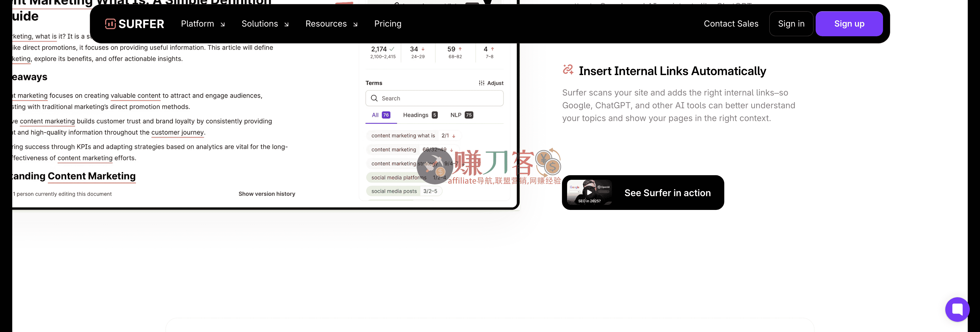
Task: Click the underlined 'valuable content' term
Action: pyautogui.click(x=136, y=96)
